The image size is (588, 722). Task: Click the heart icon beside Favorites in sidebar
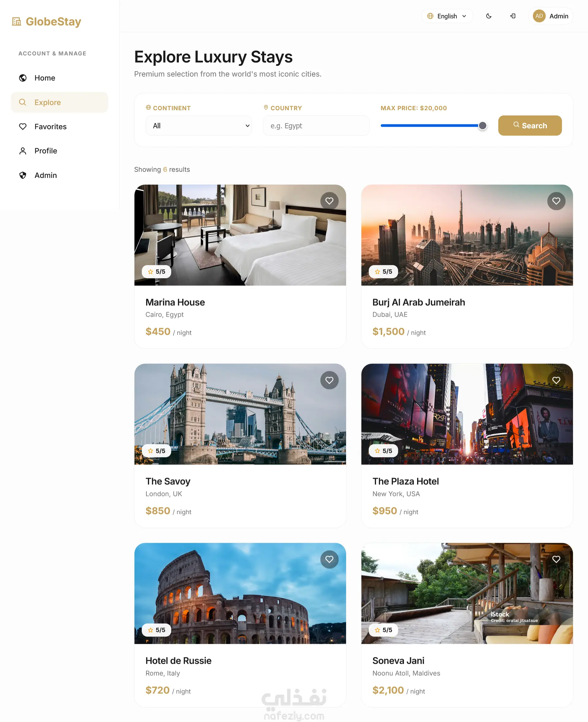pyautogui.click(x=23, y=127)
